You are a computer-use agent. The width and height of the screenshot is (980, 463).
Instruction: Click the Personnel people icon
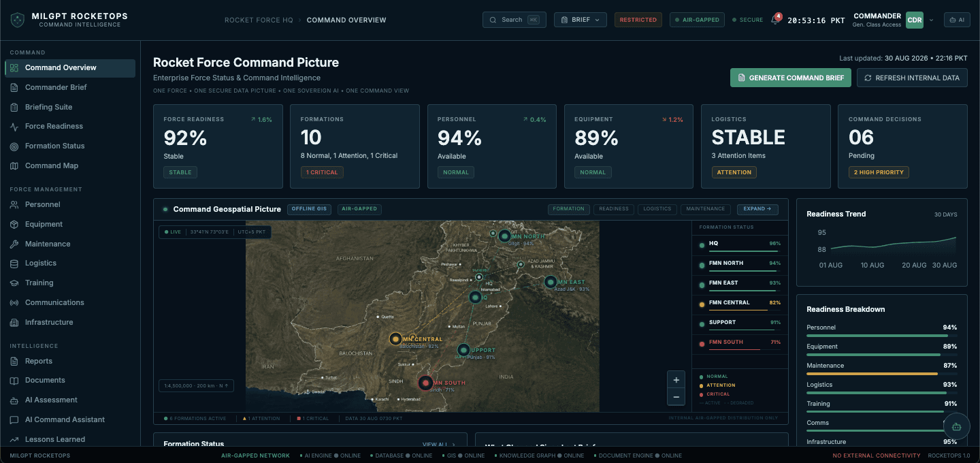(14, 204)
